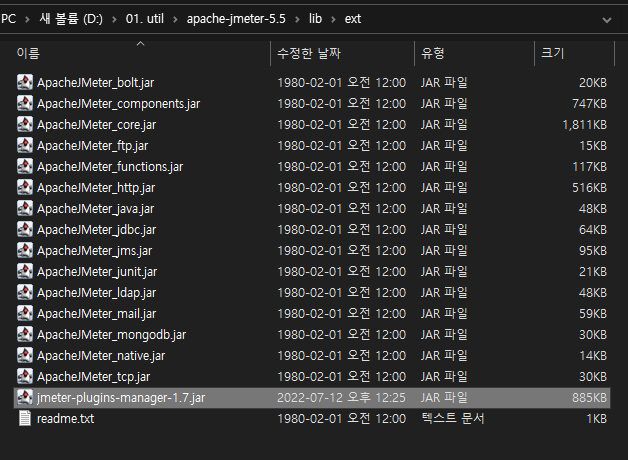628x460 pixels.
Task: Click the ApacheJMeter_tcp.jar file icon
Action: tap(25, 376)
